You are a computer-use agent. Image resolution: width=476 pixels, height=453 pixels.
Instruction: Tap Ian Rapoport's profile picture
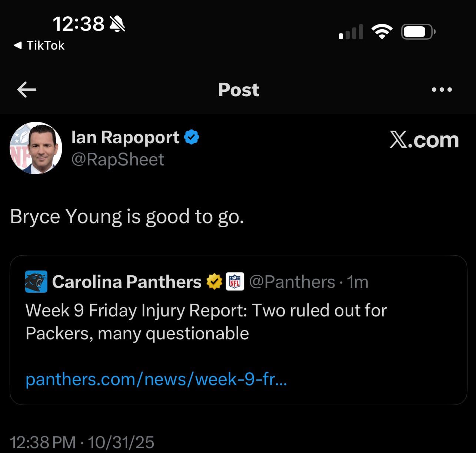[x=36, y=148]
